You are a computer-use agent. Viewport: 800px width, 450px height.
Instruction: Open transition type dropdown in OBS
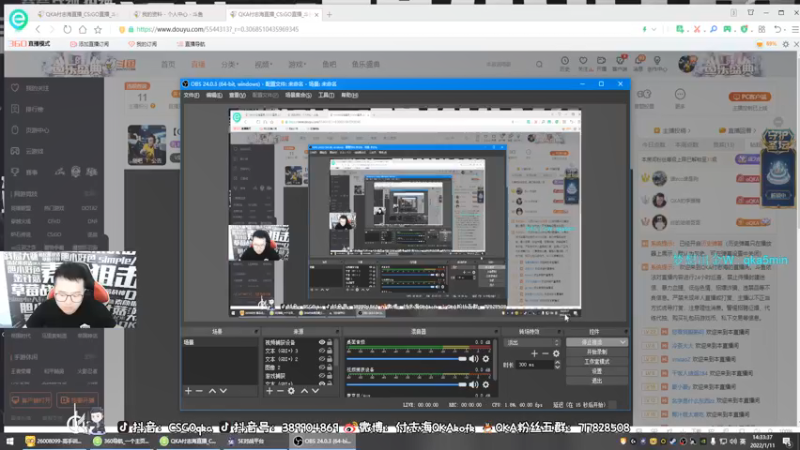[x=532, y=342]
